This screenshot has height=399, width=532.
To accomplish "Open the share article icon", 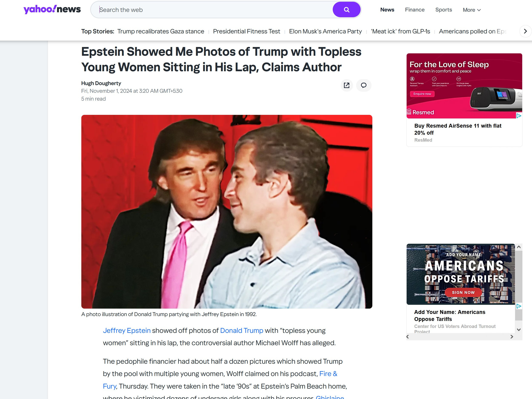I will (347, 85).
